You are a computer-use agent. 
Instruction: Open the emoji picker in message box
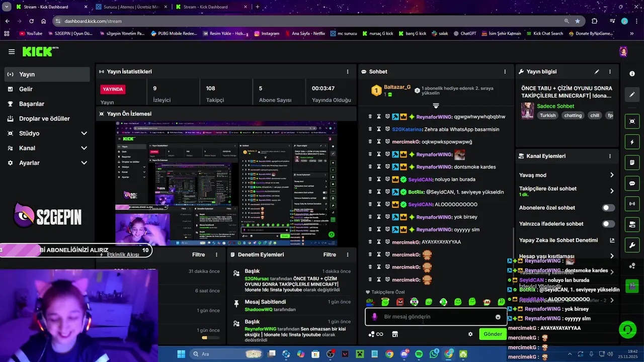click(x=498, y=317)
